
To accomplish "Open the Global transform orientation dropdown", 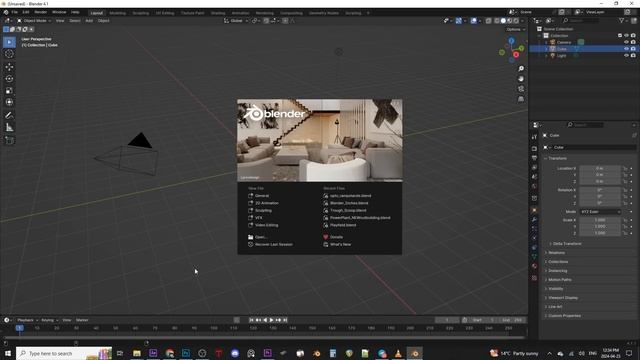I will 236,20.
